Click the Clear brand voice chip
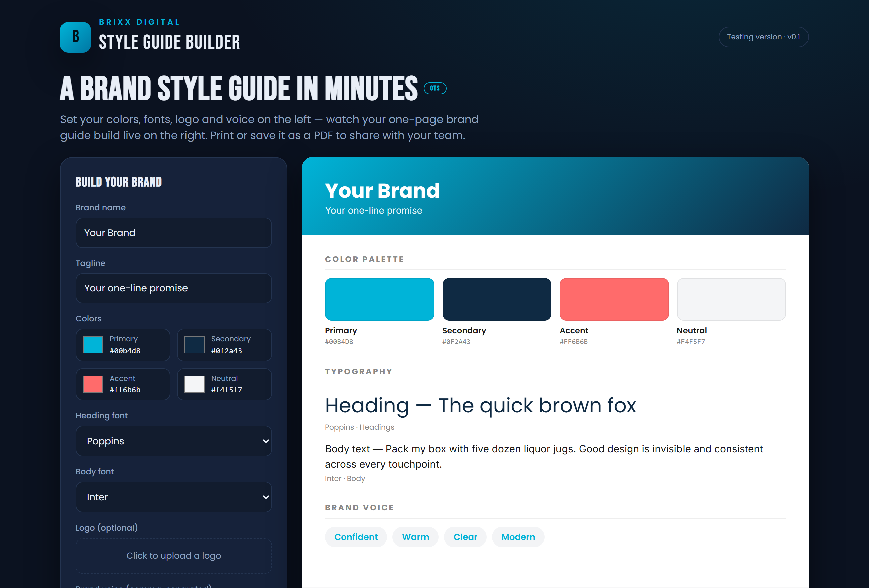869x588 pixels. tap(465, 537)
